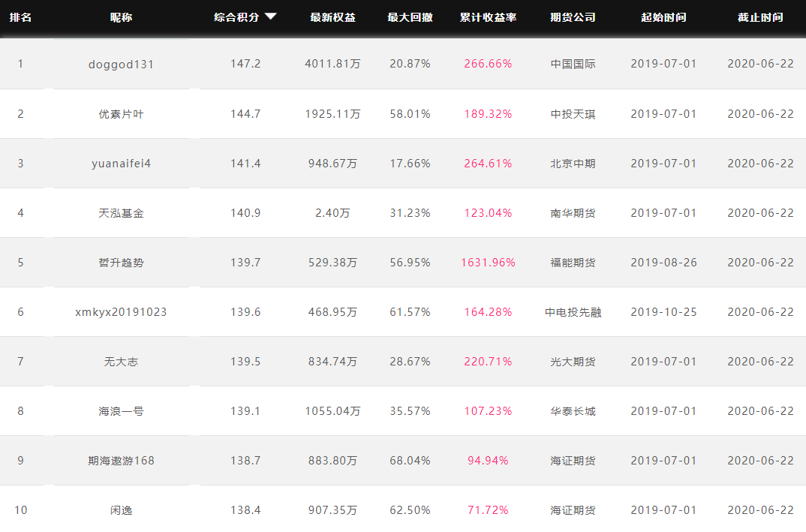Click equity value 1055.04万
806x532 pixels.
click(x=332, y=410)
